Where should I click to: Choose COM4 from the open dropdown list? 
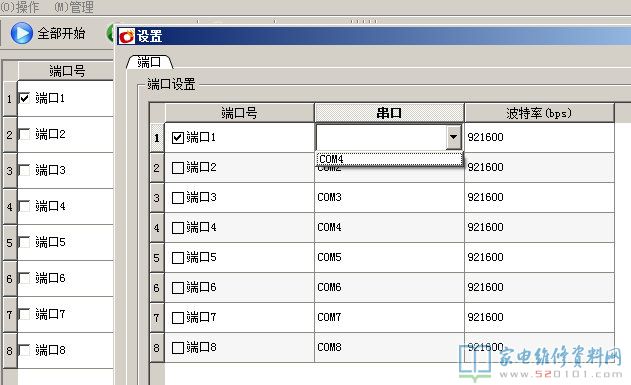coord(389,159)
